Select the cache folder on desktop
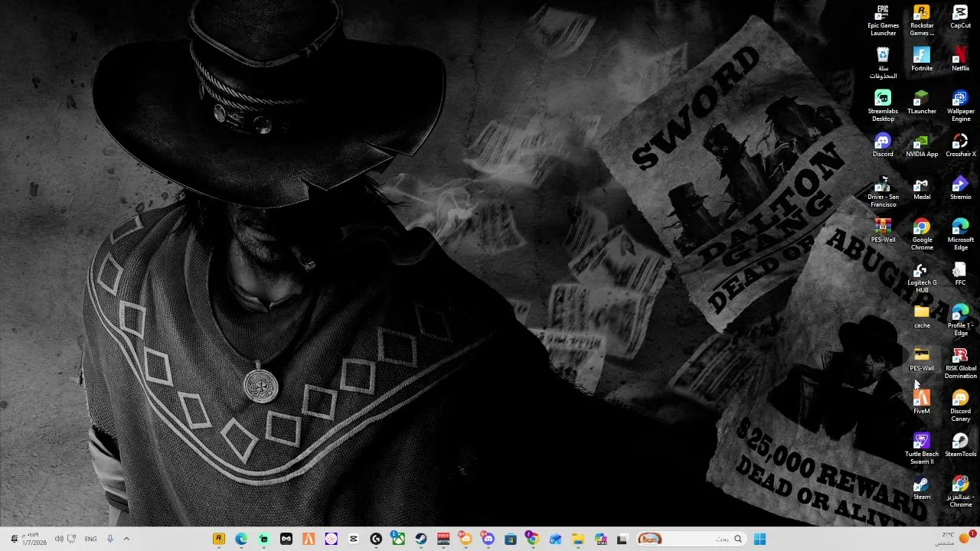Screen dimensions: 980x551 [922, 317]
